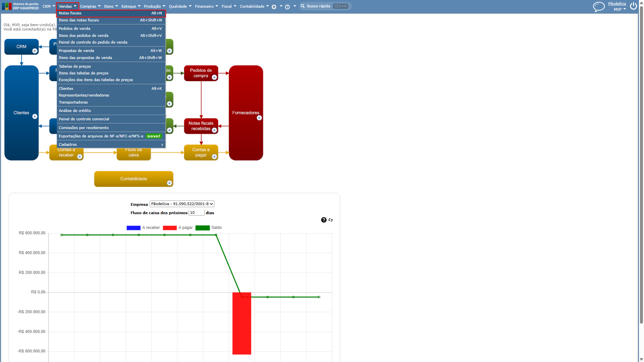Open the MXP user dropdown
Viewport: 644px width, 362px height.
(x=620, y=9)
